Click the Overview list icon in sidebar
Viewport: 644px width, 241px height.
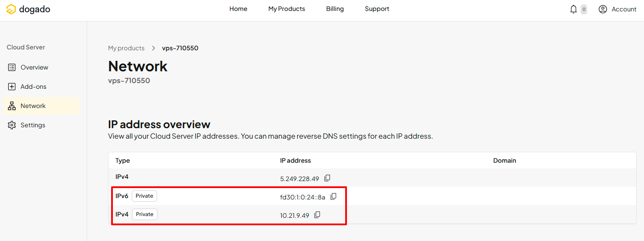pyautogui.click(x=12, y=67)
